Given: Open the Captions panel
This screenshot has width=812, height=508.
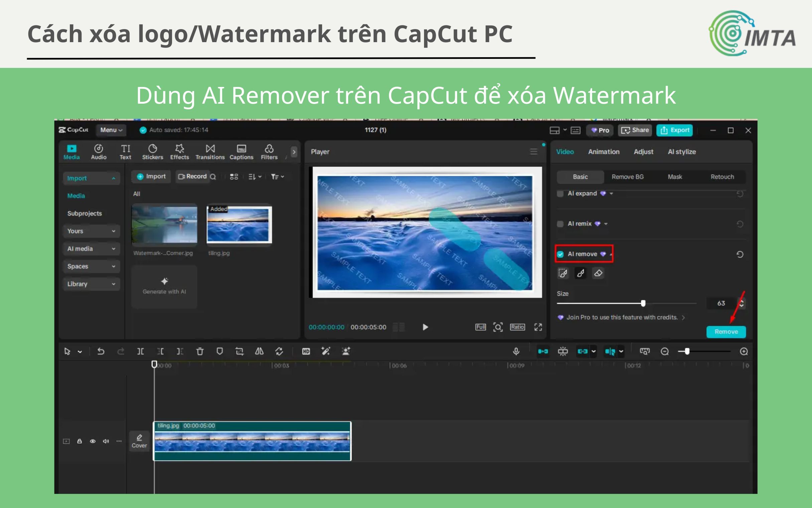Looking at the screenshot, I should click(x=241, y=152).
